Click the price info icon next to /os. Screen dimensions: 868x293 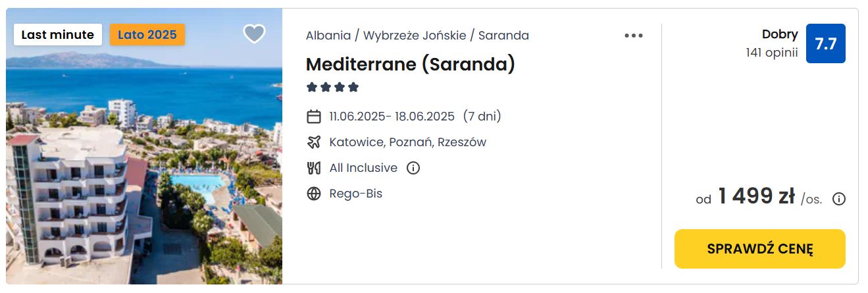tap(839, 199)
